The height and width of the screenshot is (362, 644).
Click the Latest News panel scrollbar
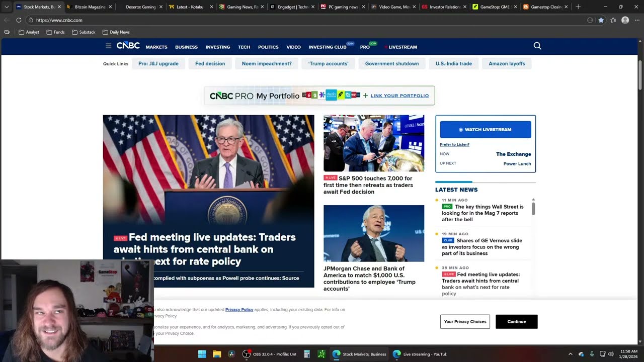click(533, 208)
